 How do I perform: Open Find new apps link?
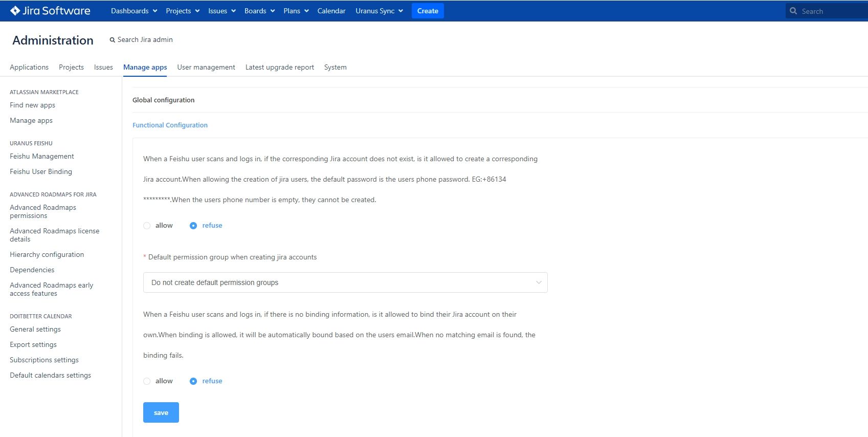click(x=32, y=105)
